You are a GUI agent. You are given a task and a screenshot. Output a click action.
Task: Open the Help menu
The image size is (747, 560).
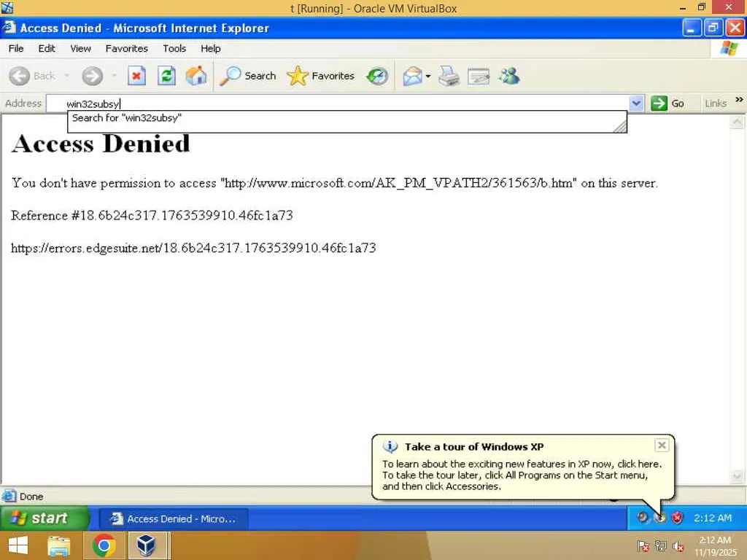[x=211, y=49]
